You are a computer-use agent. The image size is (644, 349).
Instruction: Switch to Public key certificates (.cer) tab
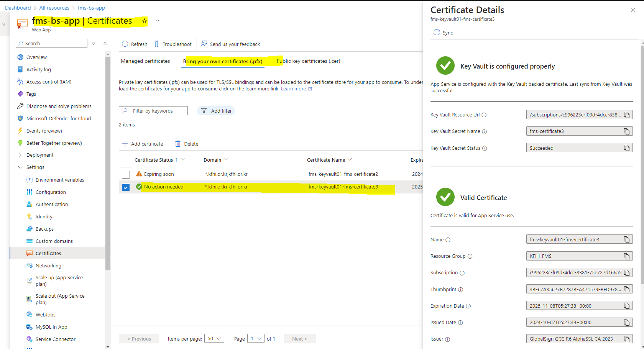click(x=308, y=61)
